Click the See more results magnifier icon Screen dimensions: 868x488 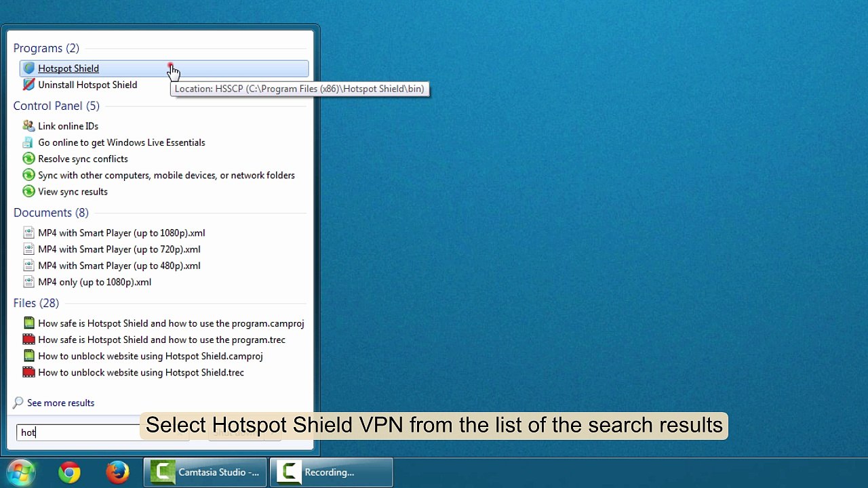click(x=18, y=403)
